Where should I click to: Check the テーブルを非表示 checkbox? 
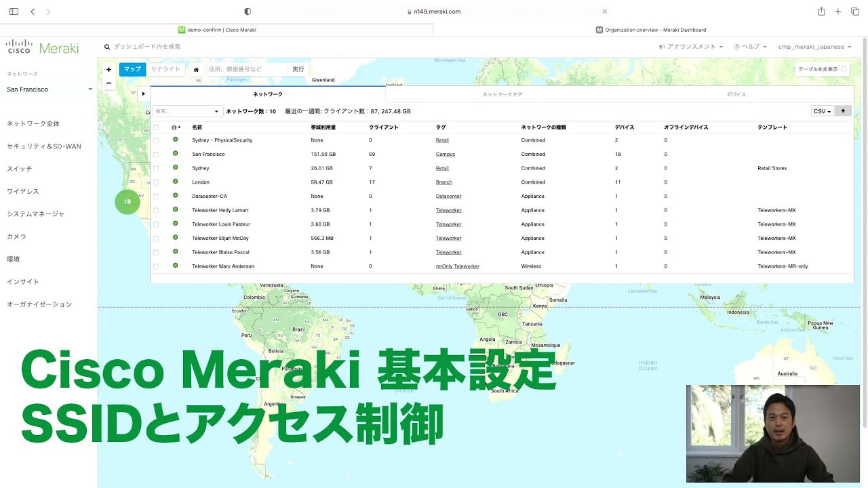pyautogui.click(x=844, y=69)
